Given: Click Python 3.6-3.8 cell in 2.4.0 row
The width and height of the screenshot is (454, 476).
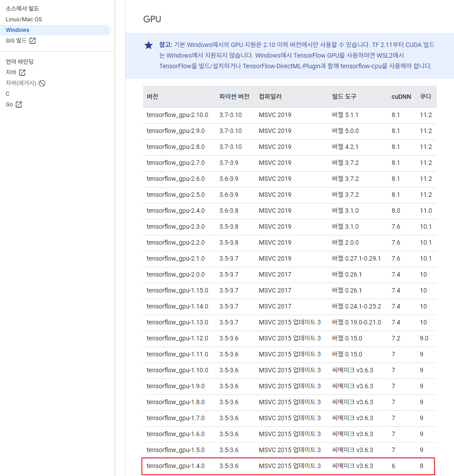Looking at the screenshot, I should [229, 211].
